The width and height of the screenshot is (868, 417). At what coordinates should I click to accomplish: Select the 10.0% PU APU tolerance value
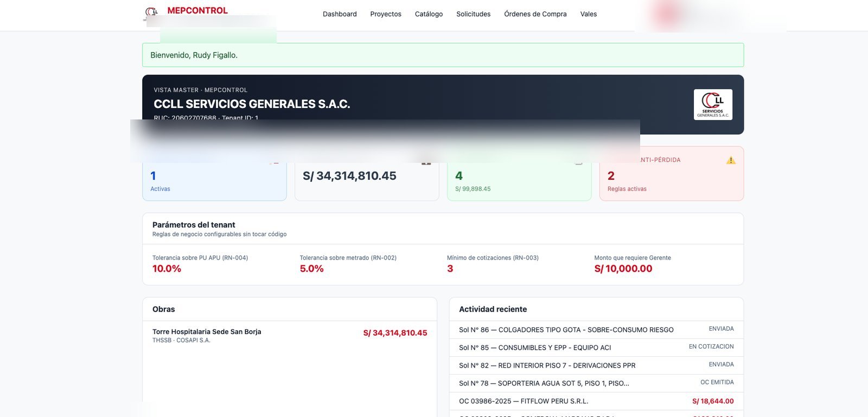click(167, 269)
